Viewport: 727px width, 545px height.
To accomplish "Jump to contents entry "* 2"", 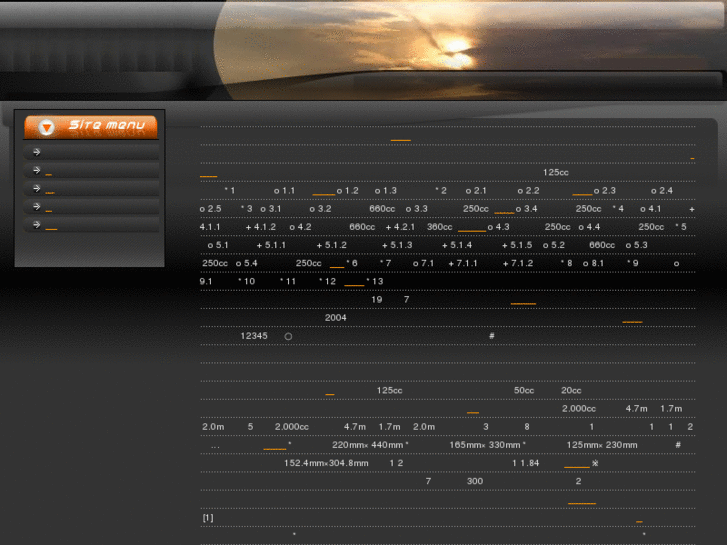I will [441, 191].
